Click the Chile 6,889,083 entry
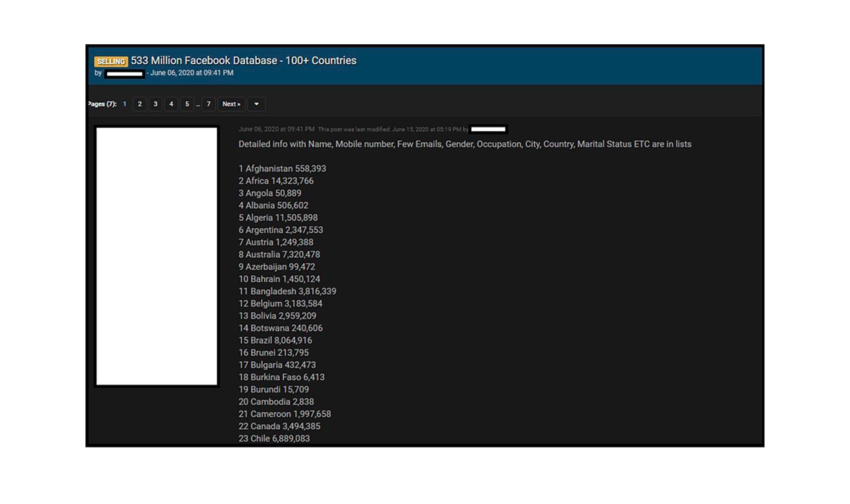 [x=274, y=439]
